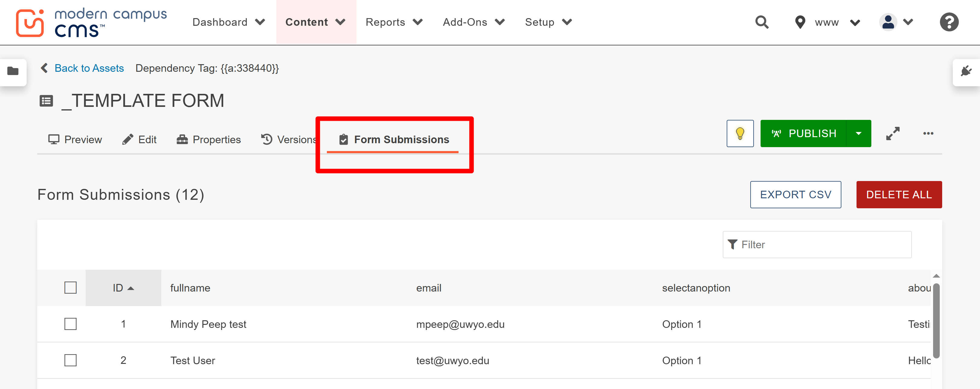The height and width of the screenshot is (389, 980).
Task: Select all submissions header checkbox
Action: click(71, 288)
